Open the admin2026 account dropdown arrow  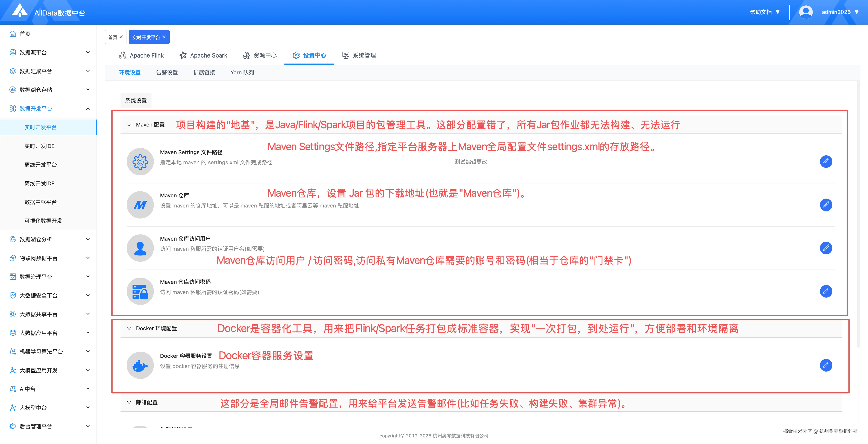(857, 12)
